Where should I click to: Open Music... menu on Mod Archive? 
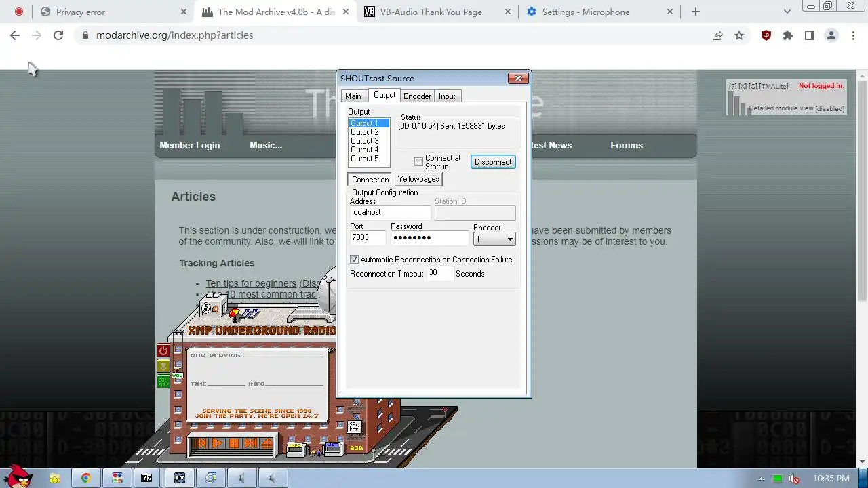[266, 145]
